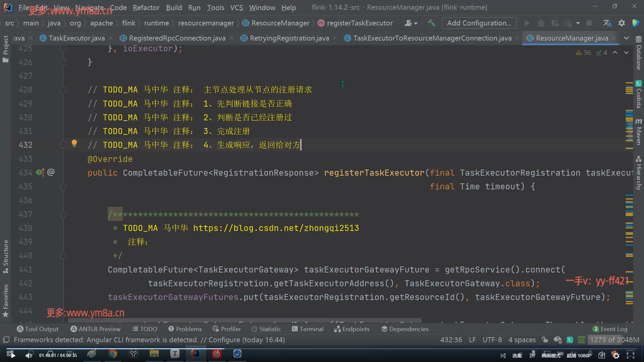Viewport: 644px width, 362px height.
Task: Open the 4 spaces indent selector
Action: click(x=522, y=340)
